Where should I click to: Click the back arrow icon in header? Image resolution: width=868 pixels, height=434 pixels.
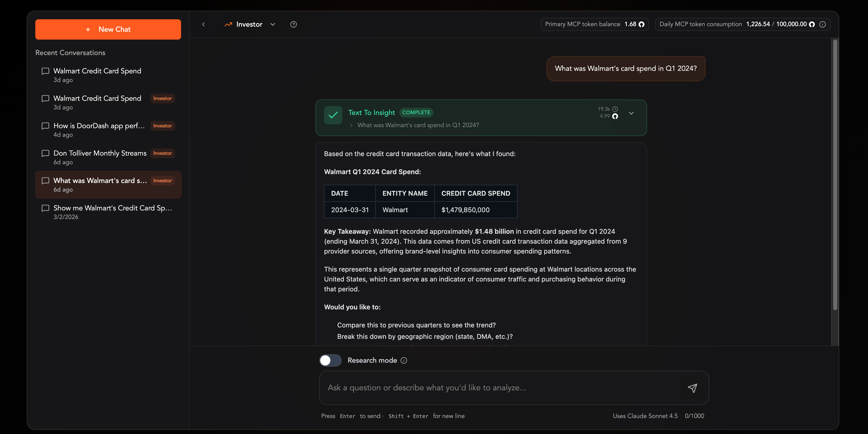203,24
